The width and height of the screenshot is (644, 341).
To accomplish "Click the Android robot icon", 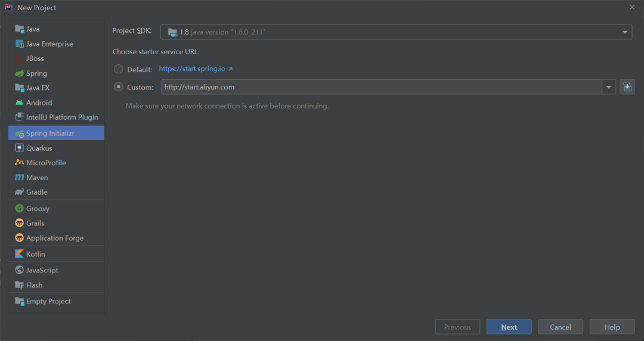I will tap(20, 103).
